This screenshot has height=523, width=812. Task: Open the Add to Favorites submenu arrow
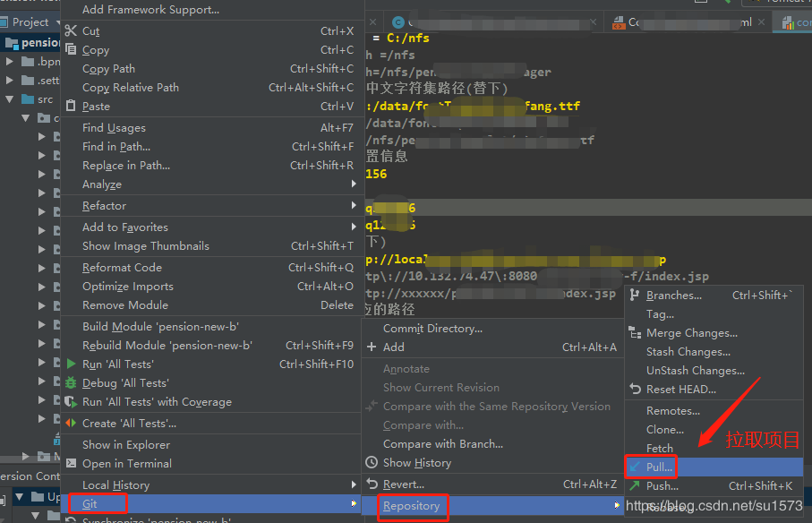[354, 227]
